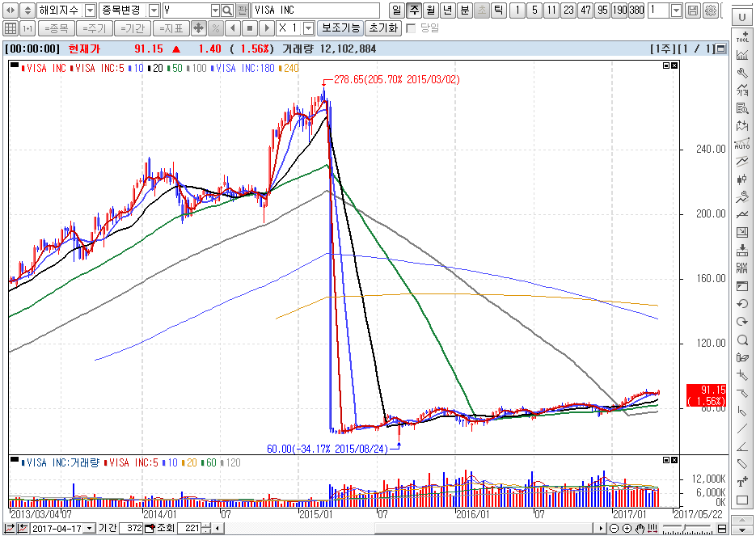The height and width of the screenshot is (536, 756).
Task: Click the 380 interval preset button
Action: tap(637, 11)
